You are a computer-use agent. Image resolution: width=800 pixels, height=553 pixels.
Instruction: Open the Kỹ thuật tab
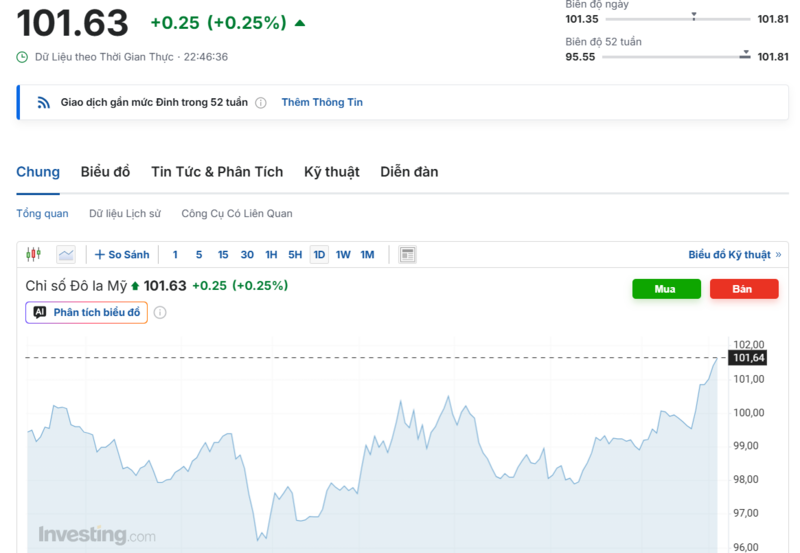point(332,172)
